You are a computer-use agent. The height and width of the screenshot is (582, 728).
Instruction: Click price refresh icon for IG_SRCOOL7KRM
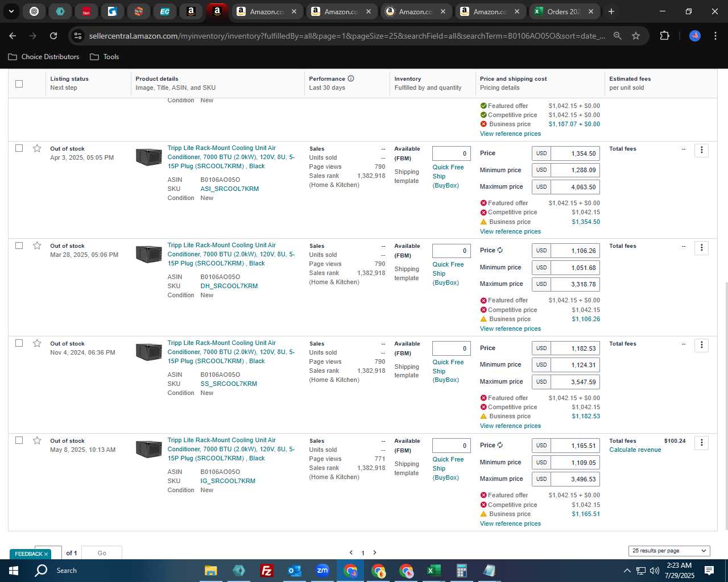click(500, 445)
